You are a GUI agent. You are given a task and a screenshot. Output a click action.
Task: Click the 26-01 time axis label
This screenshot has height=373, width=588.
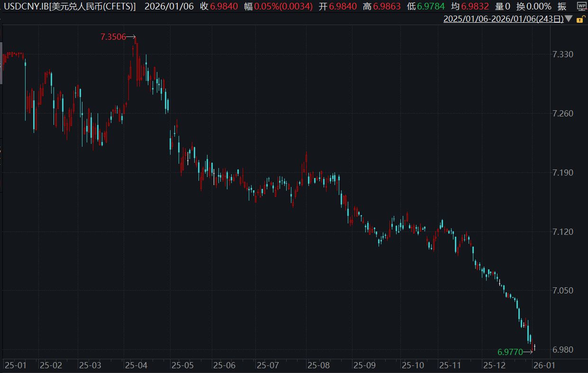click(544, 365)
